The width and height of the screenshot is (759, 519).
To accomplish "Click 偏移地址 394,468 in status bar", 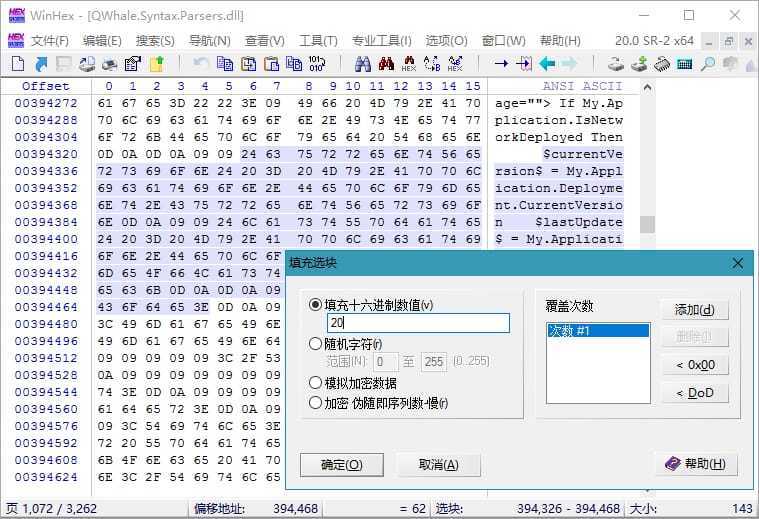I will (256, 509).
